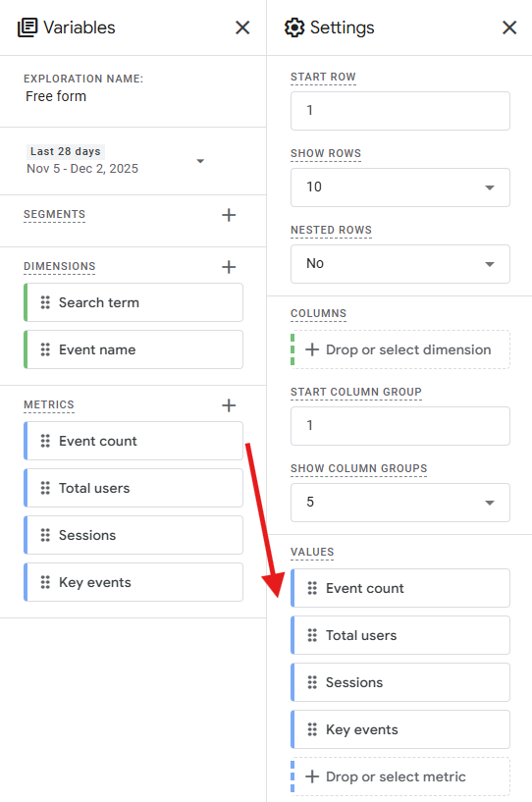This screenshot has height=802, width=532.
Task: Grab the Key events drag handle under Metrics
Action: 45,582
